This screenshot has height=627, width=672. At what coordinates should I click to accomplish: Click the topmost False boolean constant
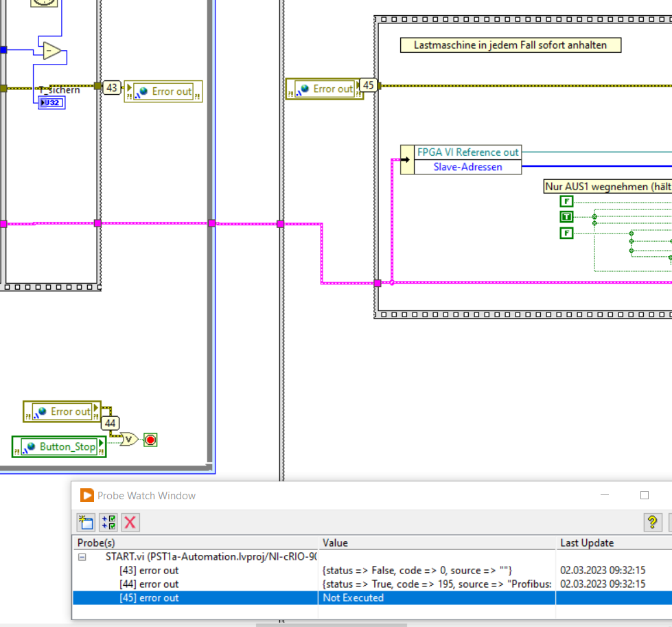pos(566,201)
